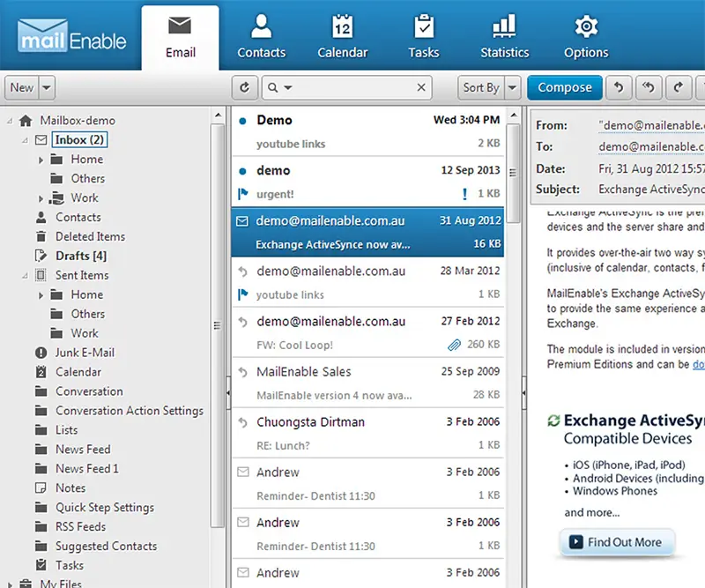
Task: Open the Drafts [4] folder
Action: pyautogui.click(x=81, y=256)
